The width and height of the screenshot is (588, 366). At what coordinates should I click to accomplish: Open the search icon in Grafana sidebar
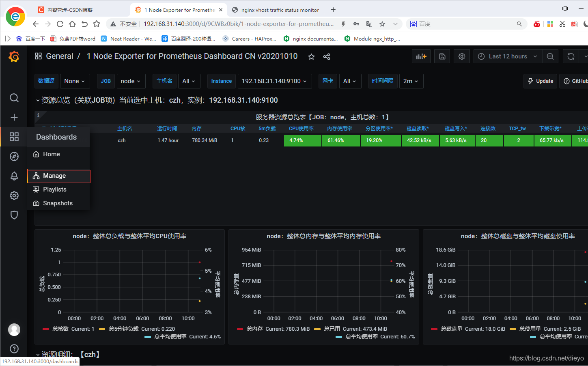(x=14, y=98)
